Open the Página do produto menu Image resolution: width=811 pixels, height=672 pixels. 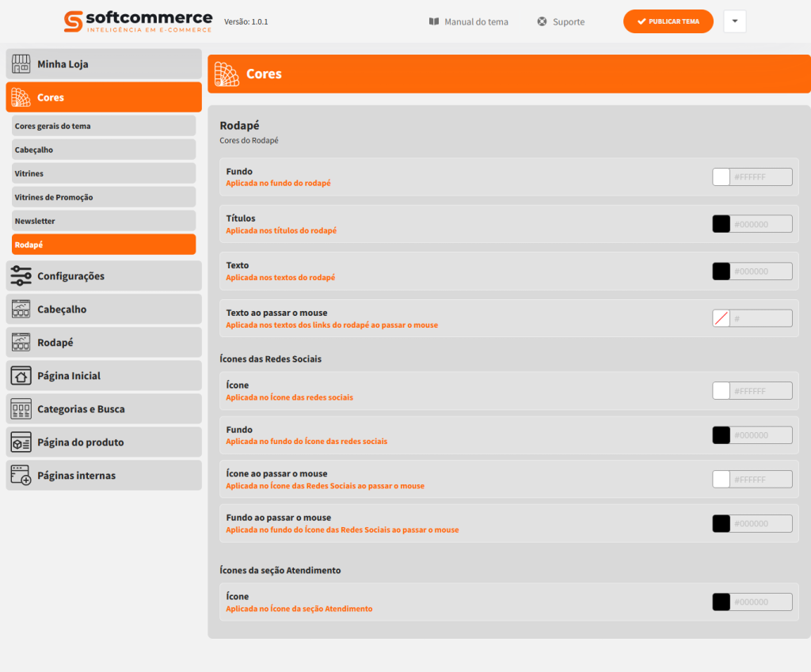(104, 442)
